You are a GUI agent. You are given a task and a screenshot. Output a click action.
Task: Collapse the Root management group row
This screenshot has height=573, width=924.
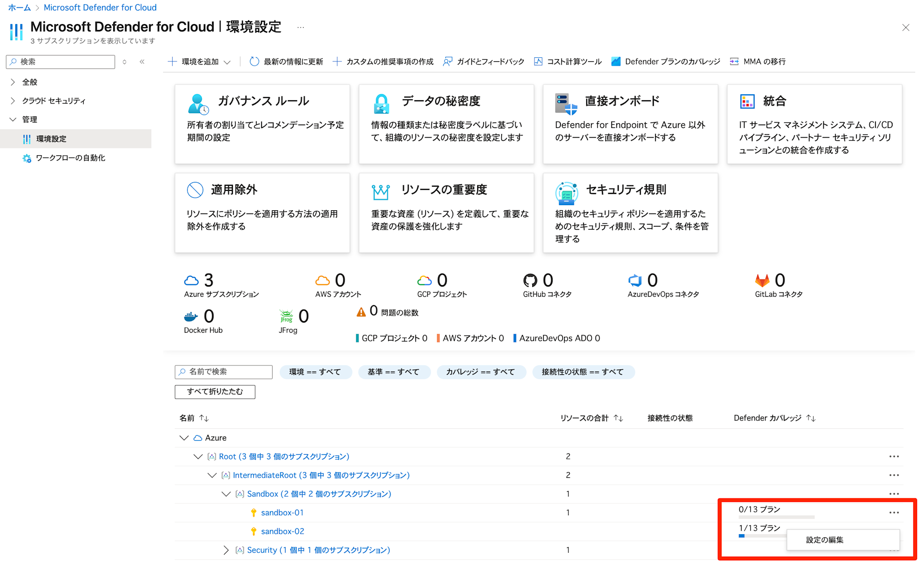click(198, 457)
